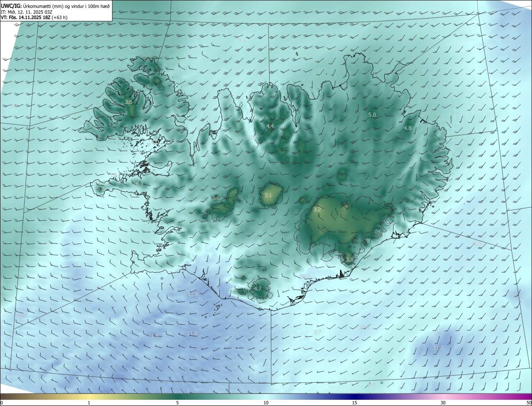The height and width of the screenshot is (406, 532).
Task: Click the 10 tick label on the scale
Action: click(266, 403)
